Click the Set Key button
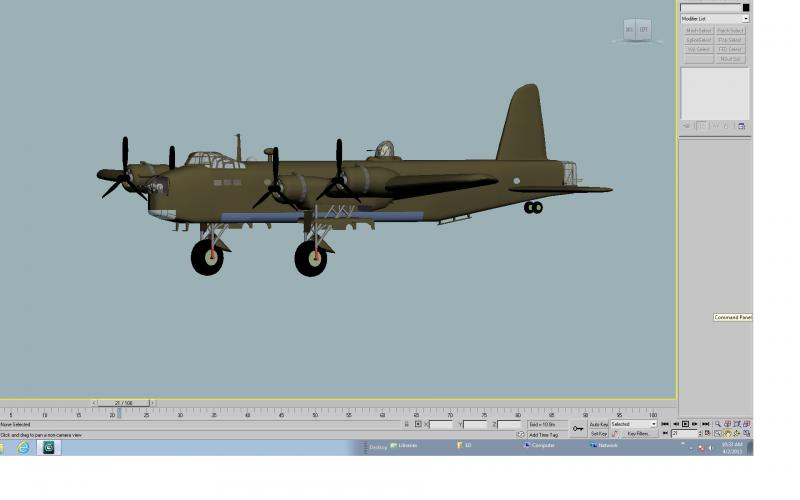Screen dimensions: 800x500 click(x=598, y=434)
